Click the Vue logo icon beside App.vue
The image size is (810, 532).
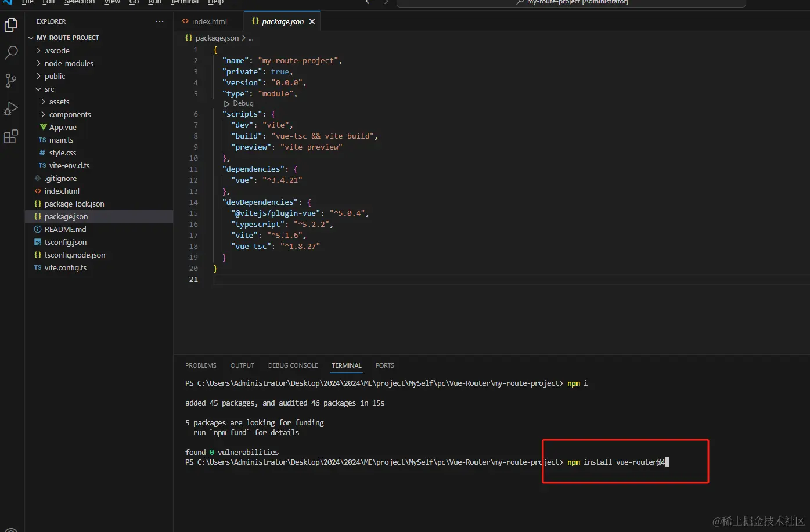(43, 127)
